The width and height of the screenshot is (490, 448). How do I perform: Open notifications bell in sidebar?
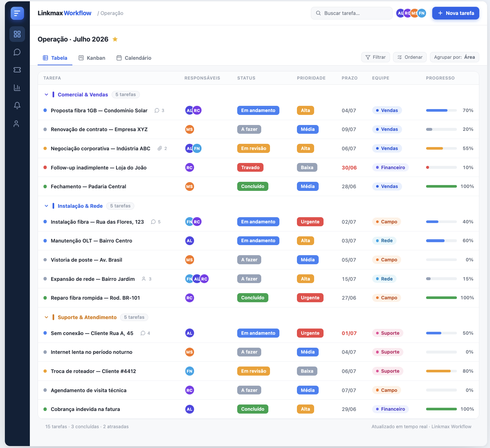click(17, 106)
